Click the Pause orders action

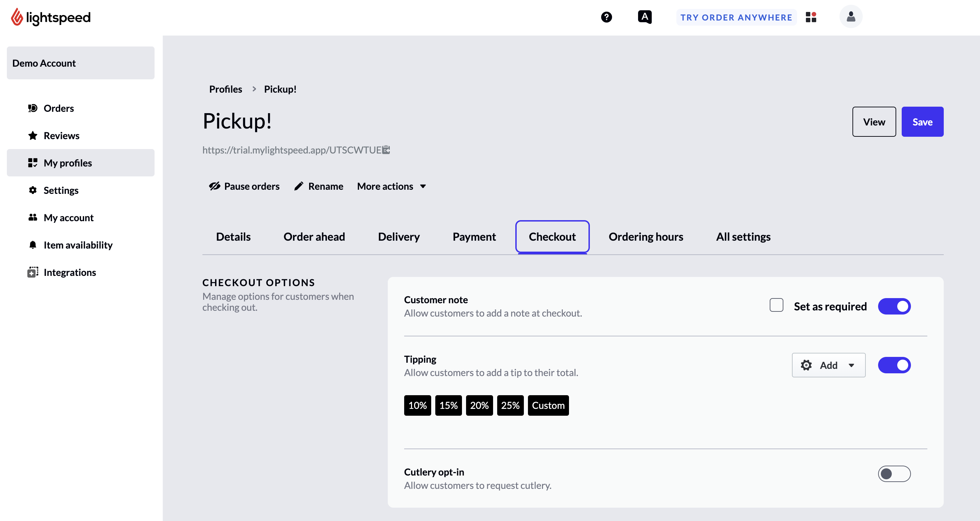[244, 186]
